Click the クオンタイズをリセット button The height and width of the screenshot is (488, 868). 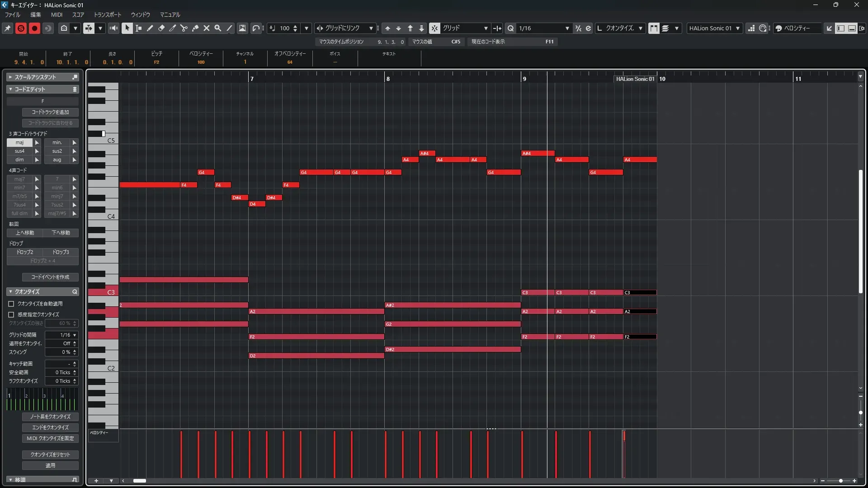[x=50, y=455]
